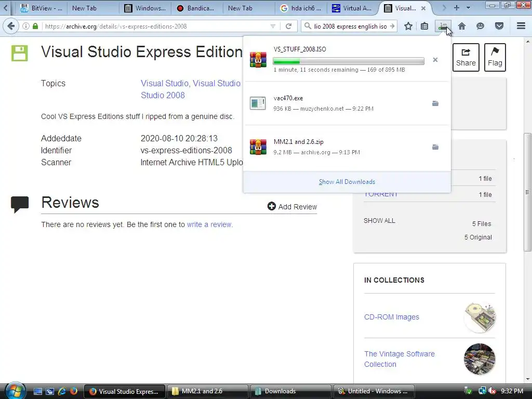Viewport: 532px width, 399px height.
Task: Open the write a review link
Action: (x=210, y=224)
